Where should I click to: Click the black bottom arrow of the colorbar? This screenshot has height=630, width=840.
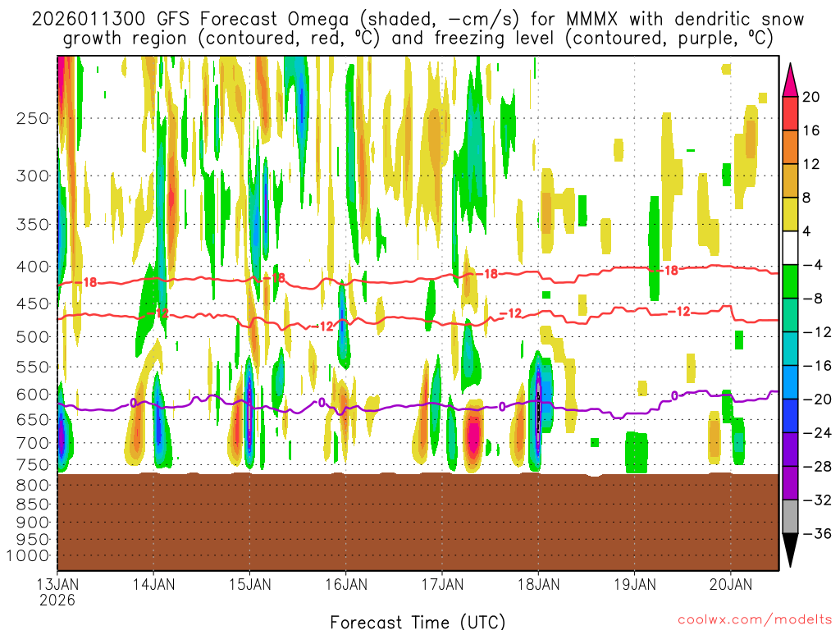pos(791,550)
